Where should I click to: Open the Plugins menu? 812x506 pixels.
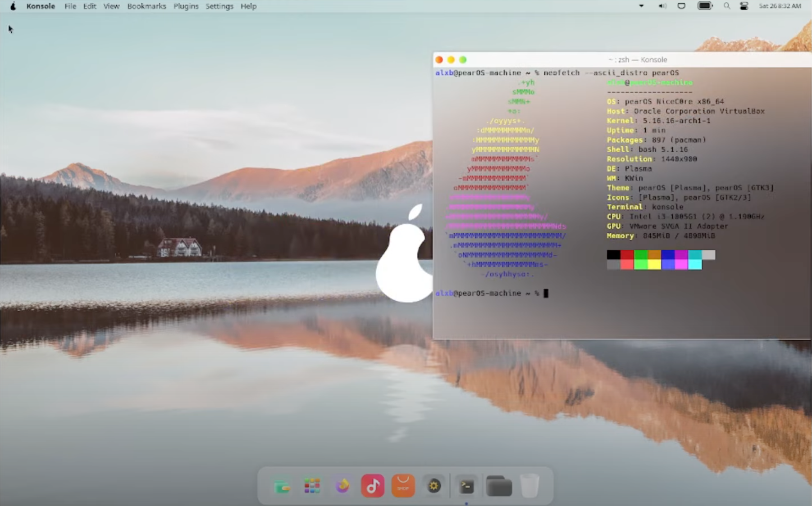pyautogui.click(x=186, y=6)
